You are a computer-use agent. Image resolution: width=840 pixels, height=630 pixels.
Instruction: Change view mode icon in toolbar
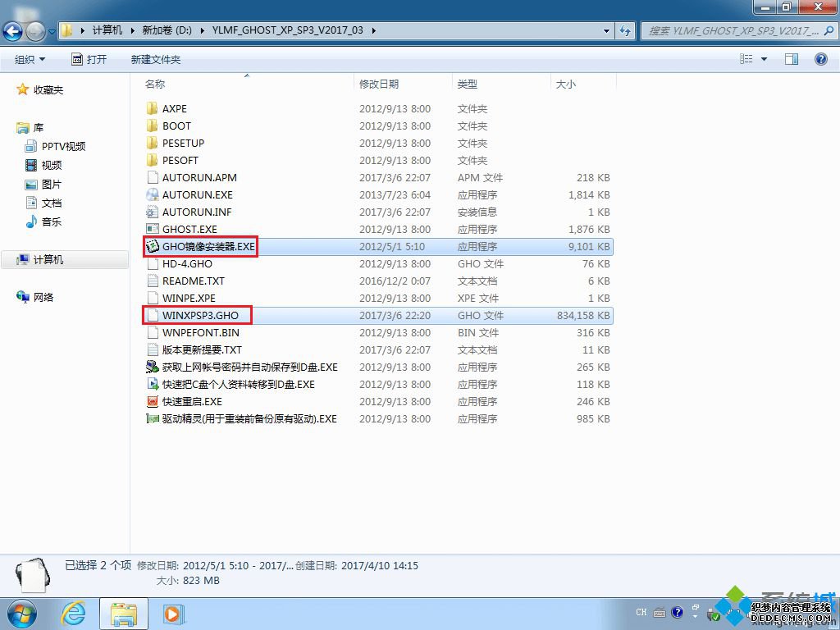click(x=746, y=59)
